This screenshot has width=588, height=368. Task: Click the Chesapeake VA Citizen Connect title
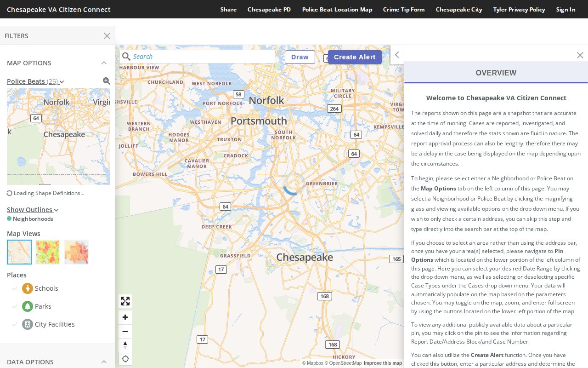[x=59, y=9]
